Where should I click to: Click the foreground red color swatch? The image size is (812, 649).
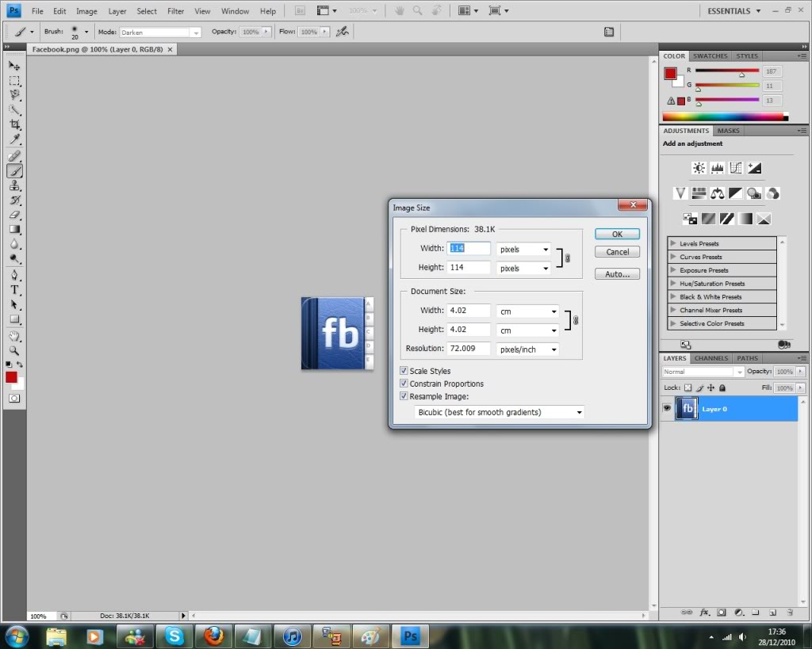click(x=11, y=377)
